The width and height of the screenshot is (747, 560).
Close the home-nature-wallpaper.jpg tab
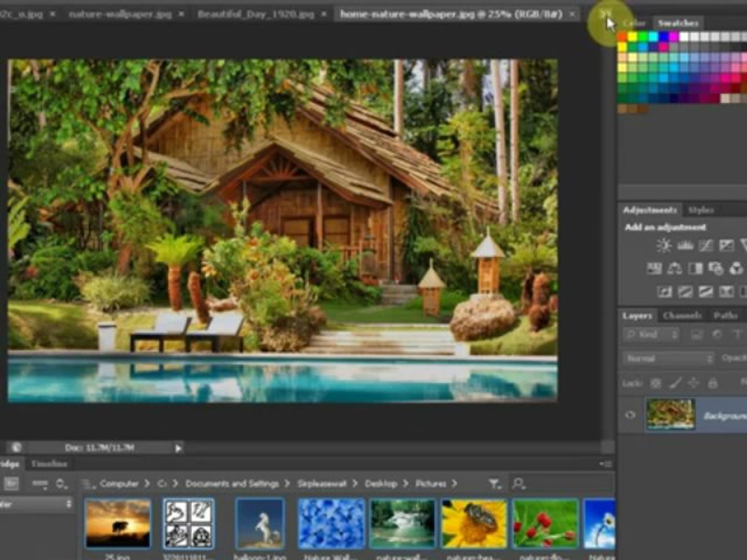coord(572,15)
